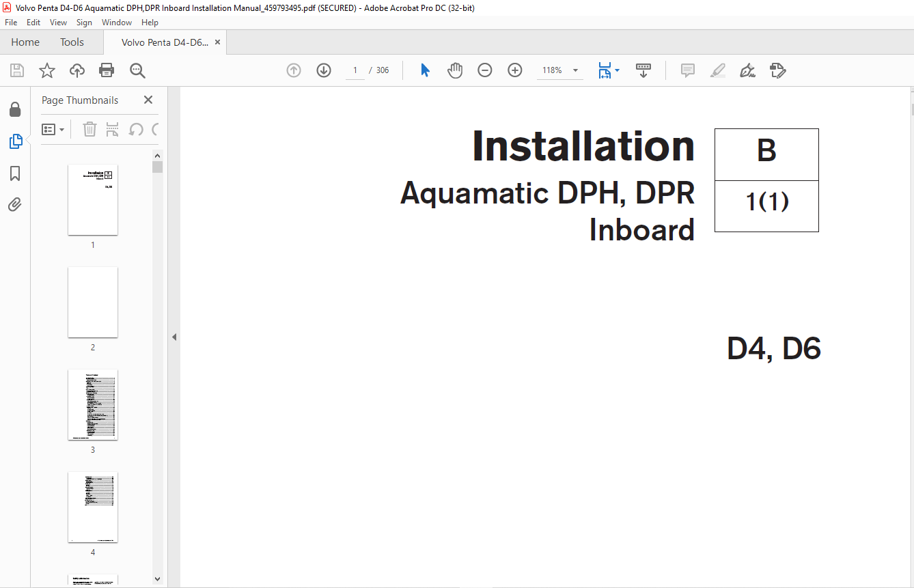
Task: Close the Page Thumbnails panel
Action: [x=148, y=100]
